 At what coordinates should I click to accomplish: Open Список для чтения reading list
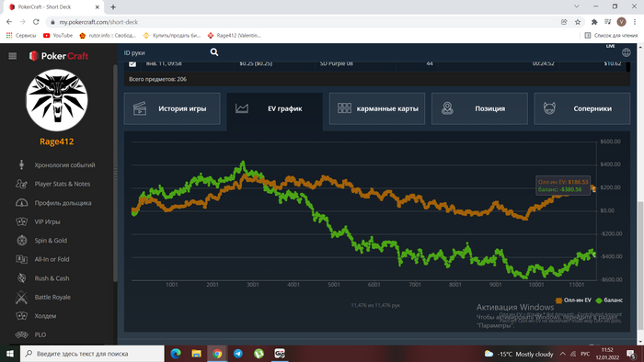click(611, 36)
